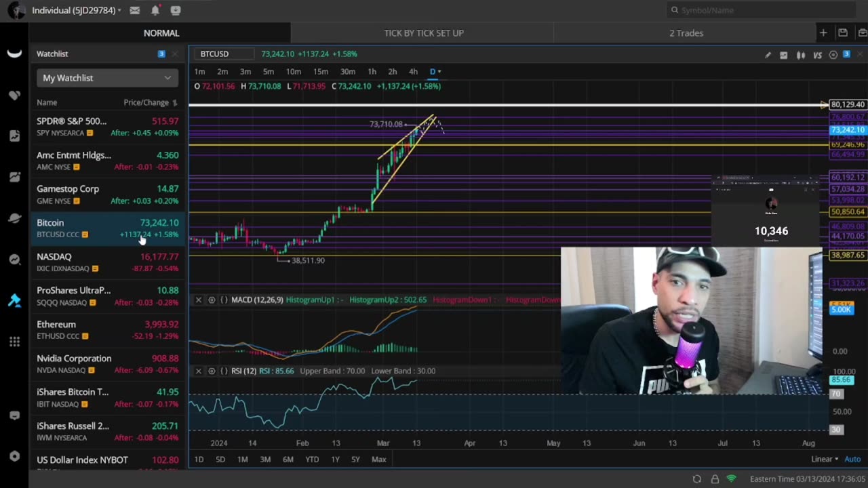Viewport: 868px width, 488px height.
Task: Select Gamestop Corp in watchlist
Action: pyautogui.click(x=107, y=195)
